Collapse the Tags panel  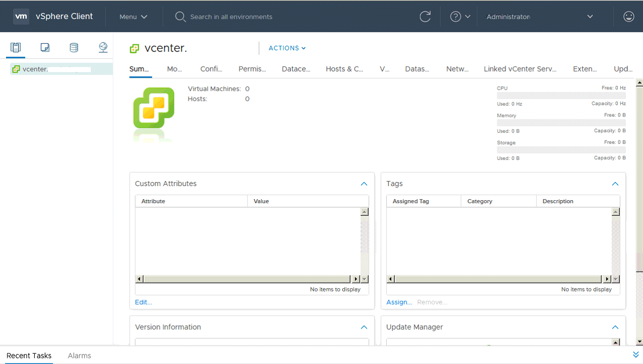[615, 184]
